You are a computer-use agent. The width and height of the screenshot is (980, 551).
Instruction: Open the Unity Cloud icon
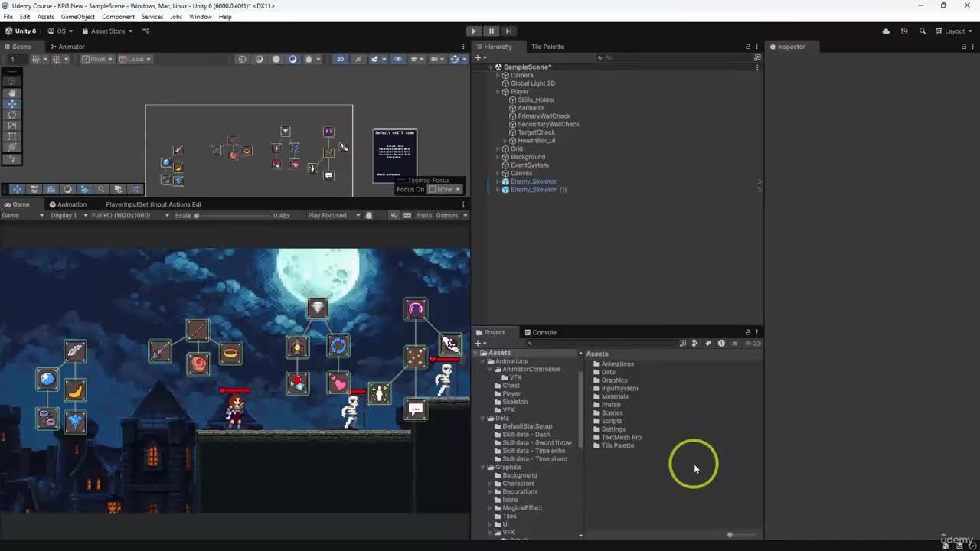pyautogui.click(x=886, y=31)
